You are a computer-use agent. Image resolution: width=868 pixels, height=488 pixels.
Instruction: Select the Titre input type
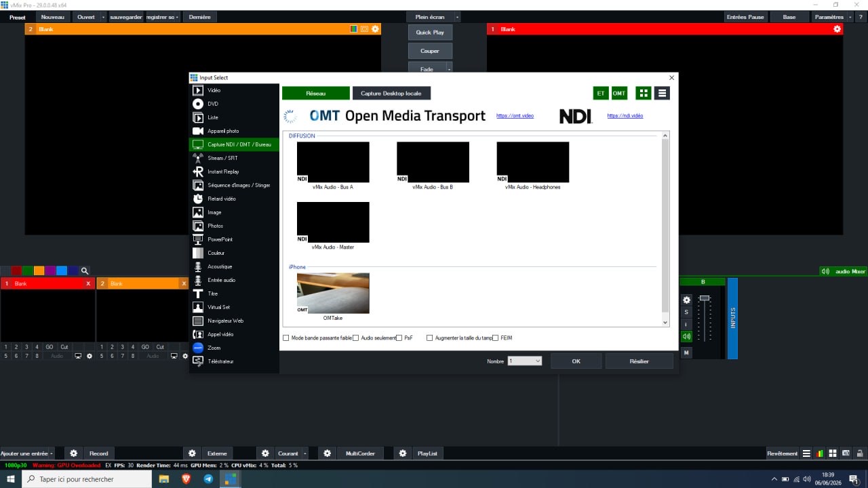pyautogui.click(x=234, y=293)
